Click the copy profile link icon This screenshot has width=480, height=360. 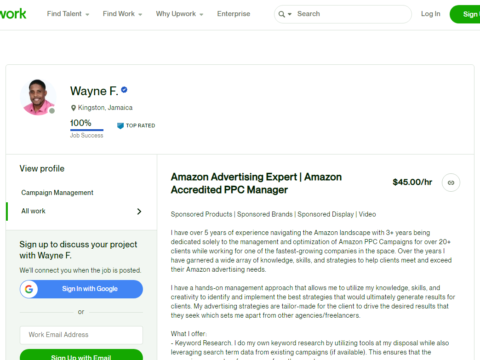tap(451, 182)
